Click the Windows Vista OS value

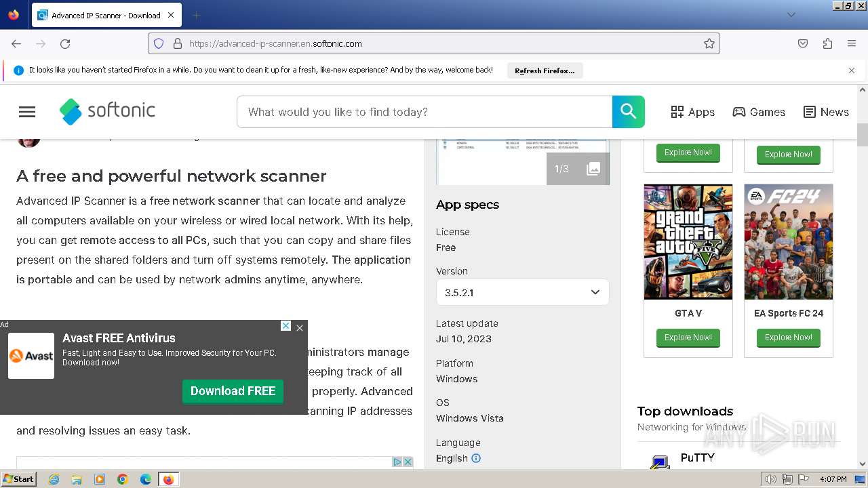(x=470, y=418)
